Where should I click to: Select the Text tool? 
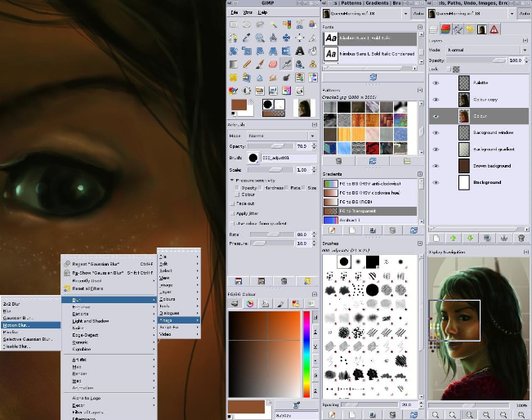(x=300, y=51)
